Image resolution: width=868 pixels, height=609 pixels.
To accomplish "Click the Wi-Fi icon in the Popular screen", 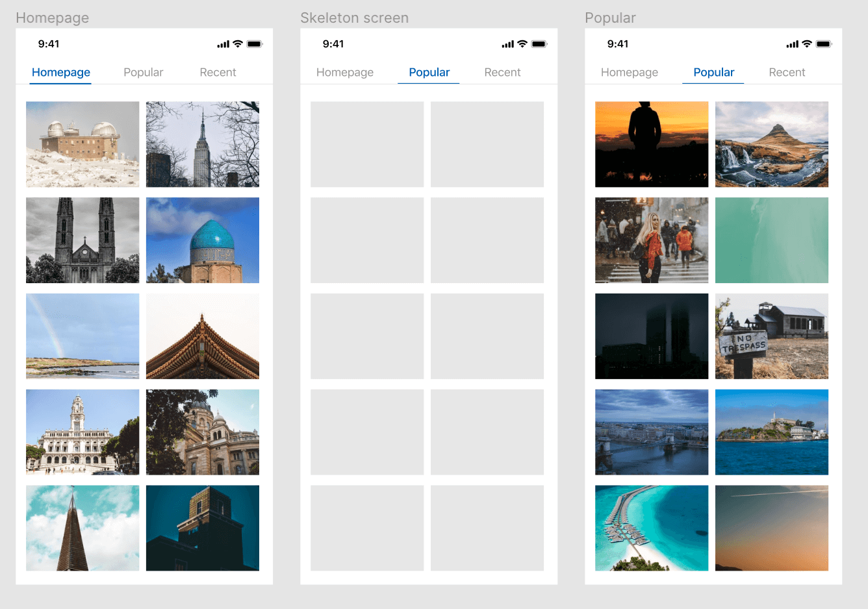I will click(x=807, y=44).
